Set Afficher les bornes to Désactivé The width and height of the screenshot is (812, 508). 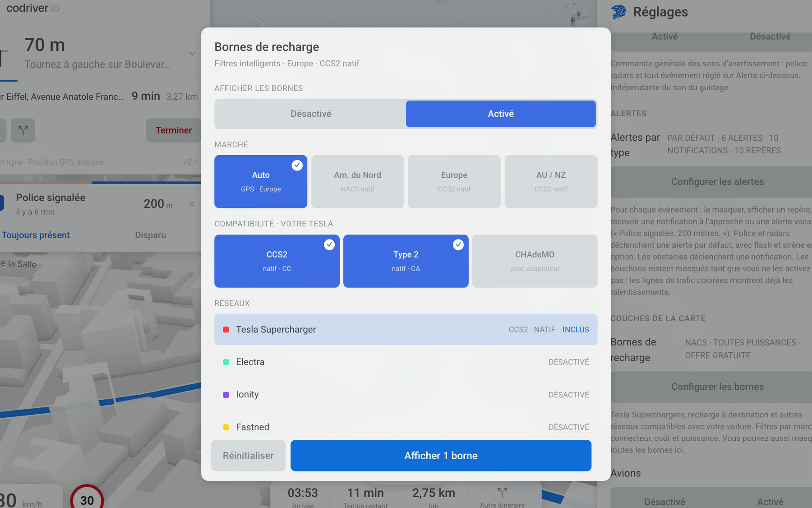click(x=311, y=114)
